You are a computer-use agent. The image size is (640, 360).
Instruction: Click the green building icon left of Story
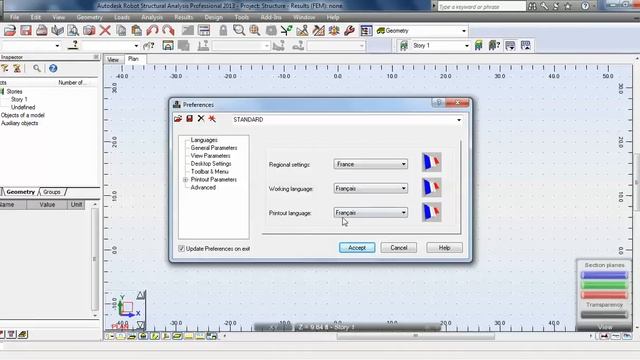[404, 46]
